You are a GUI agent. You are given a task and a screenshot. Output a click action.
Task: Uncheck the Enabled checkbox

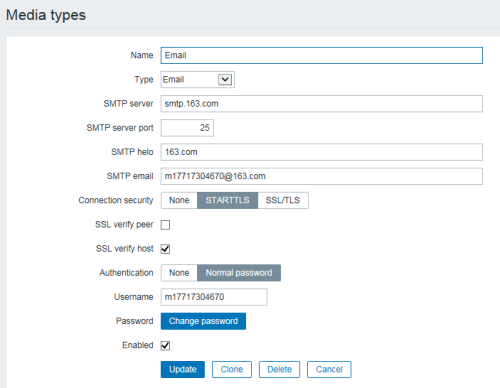165,345
